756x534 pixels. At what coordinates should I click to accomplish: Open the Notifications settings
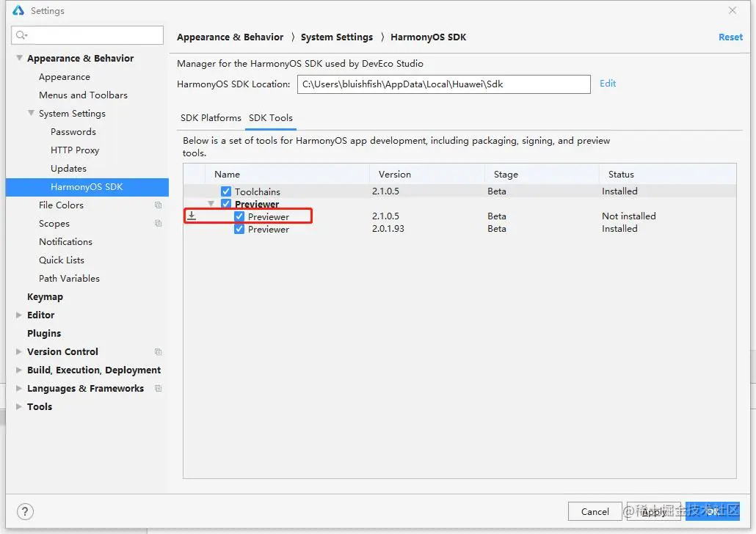point(65,241)
